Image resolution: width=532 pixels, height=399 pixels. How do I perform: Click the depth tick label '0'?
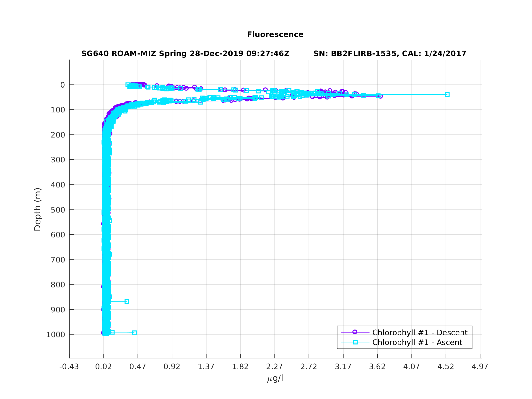(x=62, y=85)
